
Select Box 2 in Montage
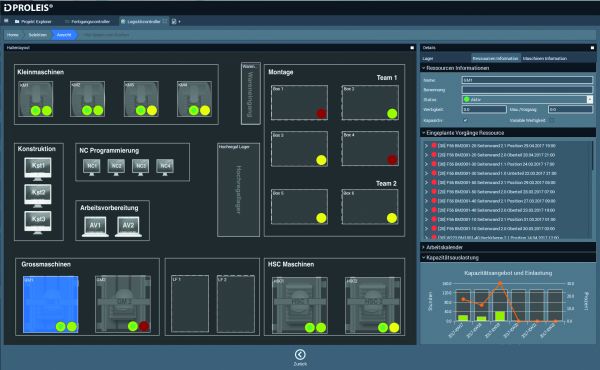click(370, 102)
